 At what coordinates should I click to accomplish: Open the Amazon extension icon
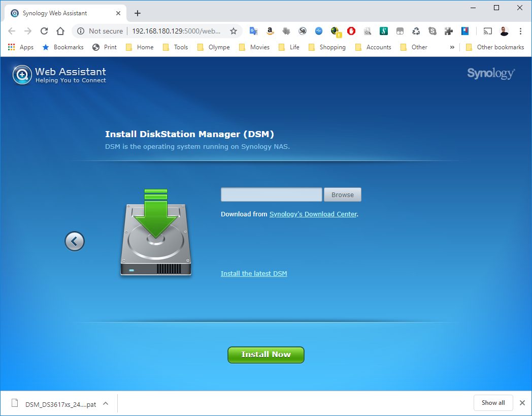270,31
